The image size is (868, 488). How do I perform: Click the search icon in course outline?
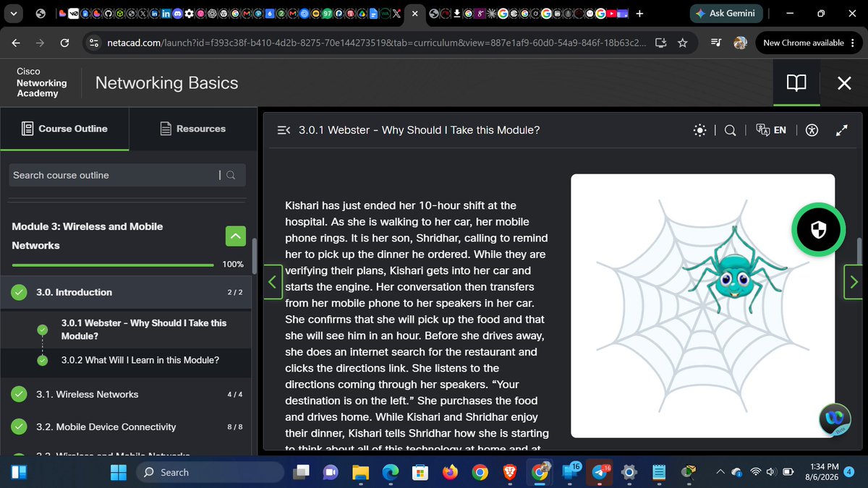click(x=231, y=175)
